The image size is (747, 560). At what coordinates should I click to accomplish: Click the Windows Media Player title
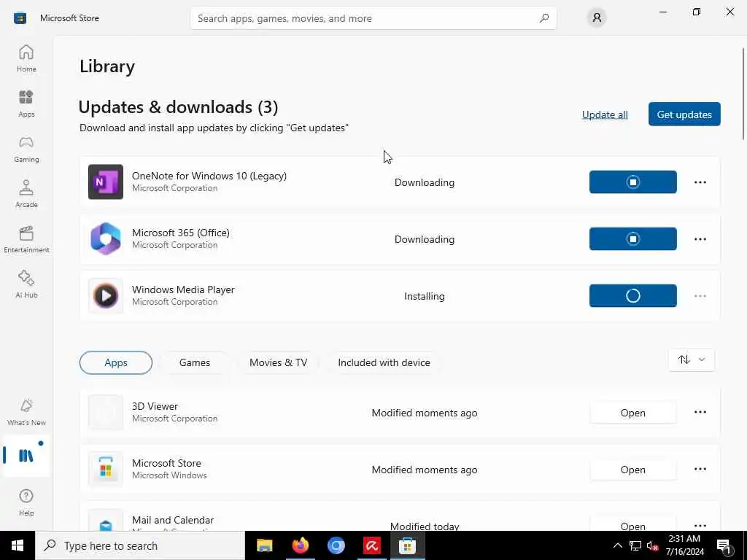click(183, 289)
